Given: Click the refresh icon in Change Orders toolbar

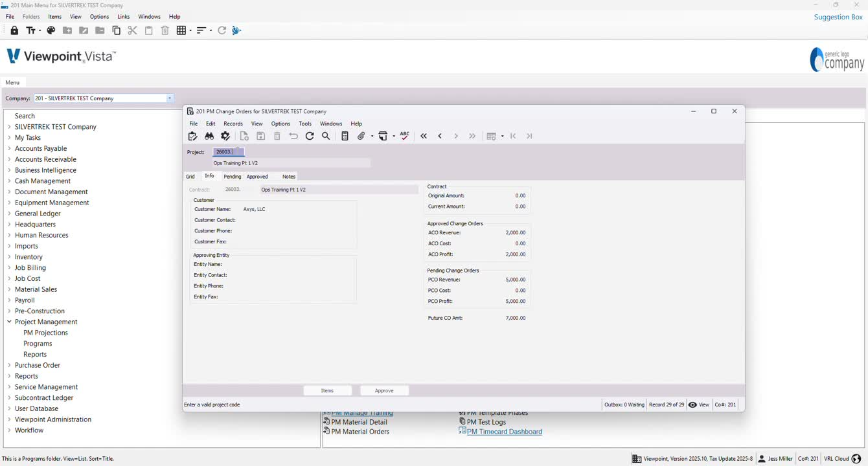Looking at the screenshot, I should pos(310,136).
